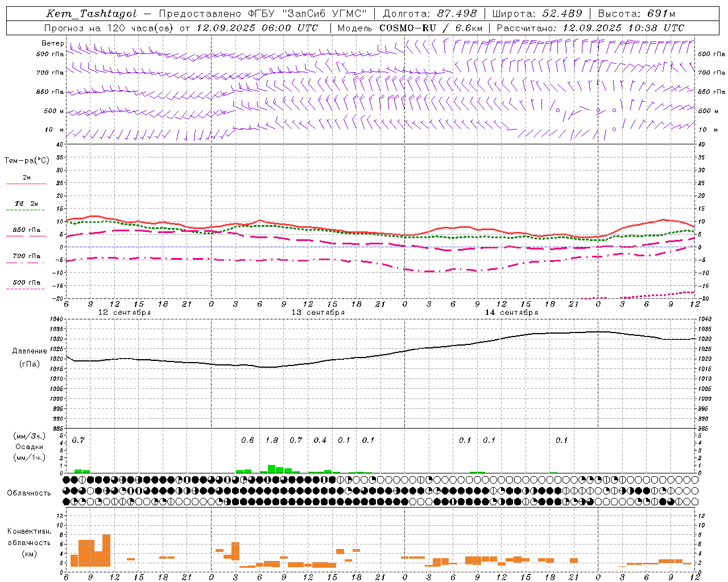Image resolution: width=728 pixels, height=582 pixels.
Task: Click the 12 сентября date label
Action: coord(125,313)
